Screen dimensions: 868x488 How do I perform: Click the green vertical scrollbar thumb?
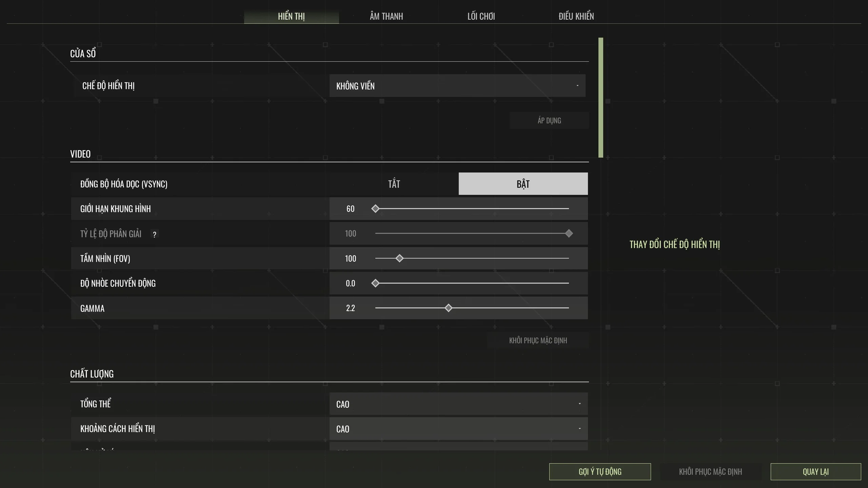tap(601, 98)
